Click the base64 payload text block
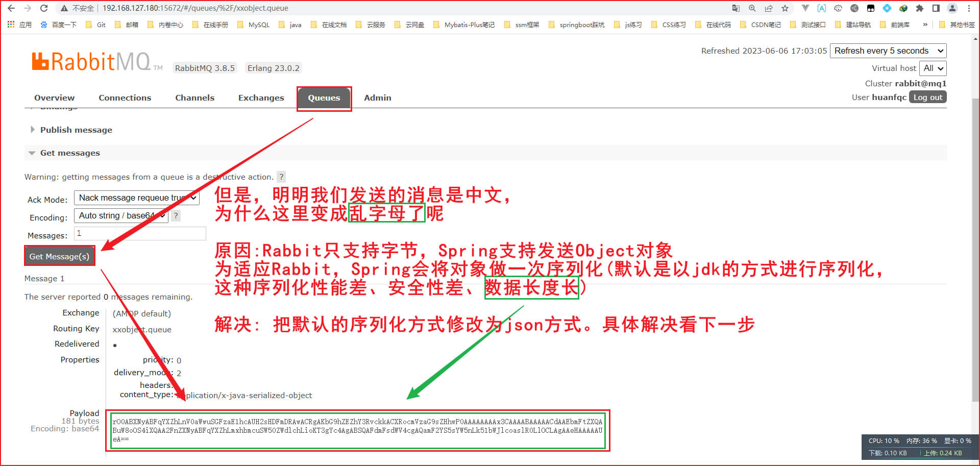980x466 pixels. coord(357,430)
